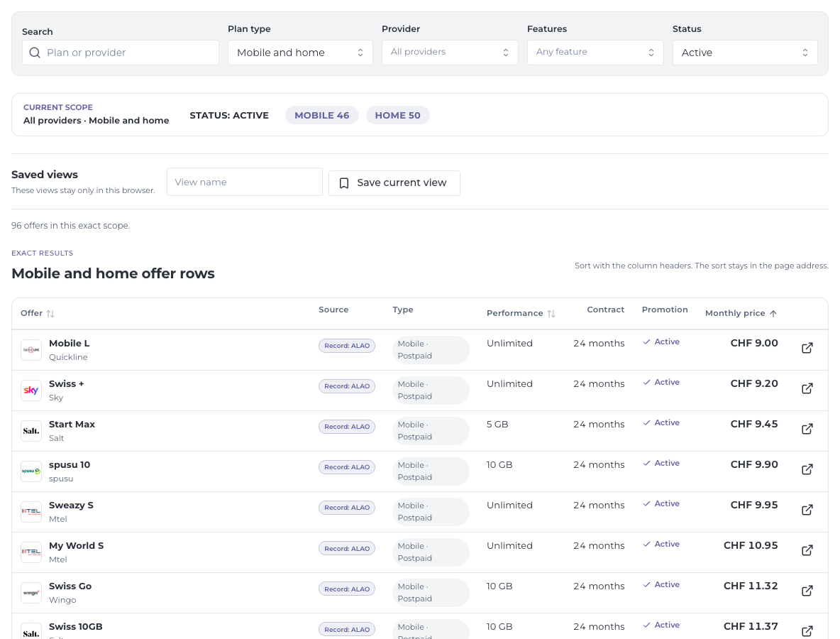Open external link for Start Max offer
Viewport: 840px width, 639px height.
tap(807, 429)
